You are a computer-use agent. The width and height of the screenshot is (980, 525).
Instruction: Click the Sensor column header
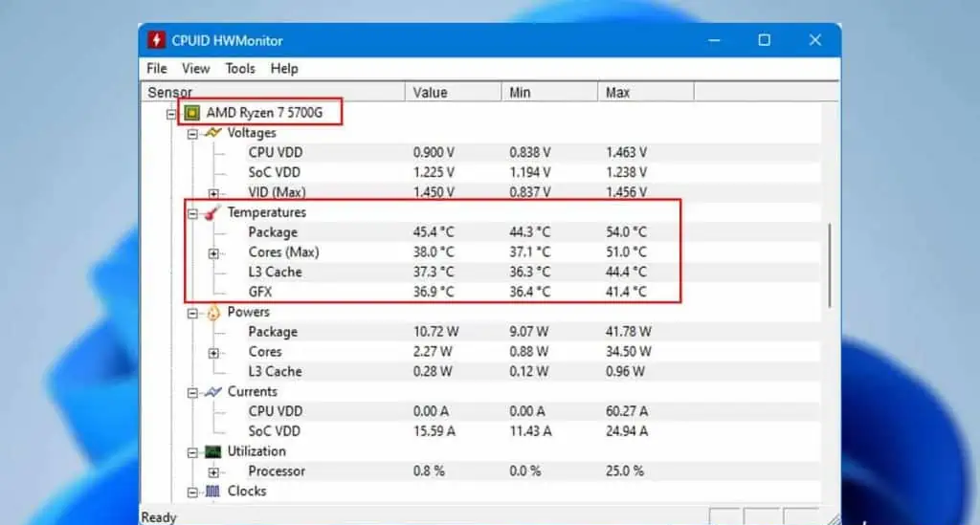[274, 92]
